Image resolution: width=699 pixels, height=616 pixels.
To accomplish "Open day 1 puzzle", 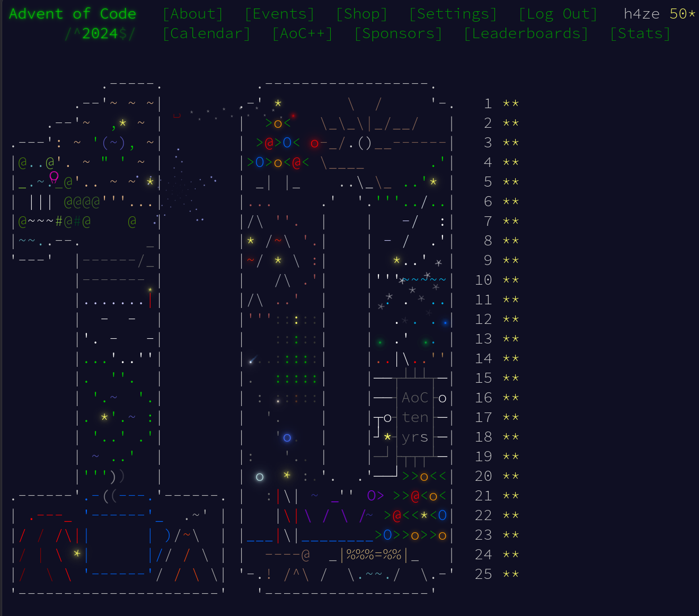I will (x=488, y=103).
